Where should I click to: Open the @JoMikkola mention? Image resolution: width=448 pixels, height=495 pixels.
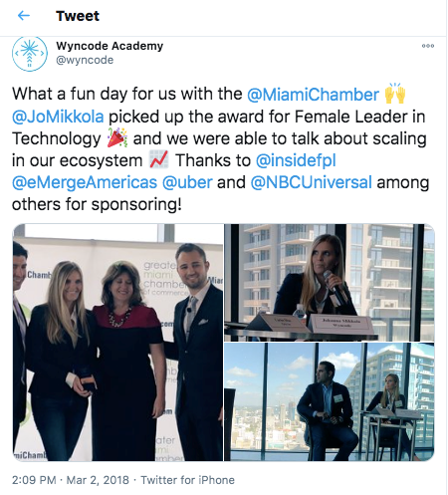tap(58, 117)
